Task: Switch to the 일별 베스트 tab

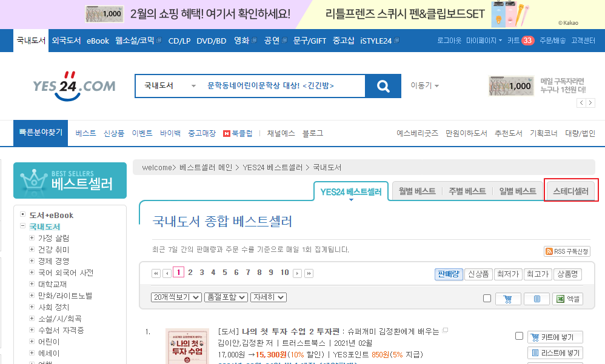Action: tap(518, 191)
